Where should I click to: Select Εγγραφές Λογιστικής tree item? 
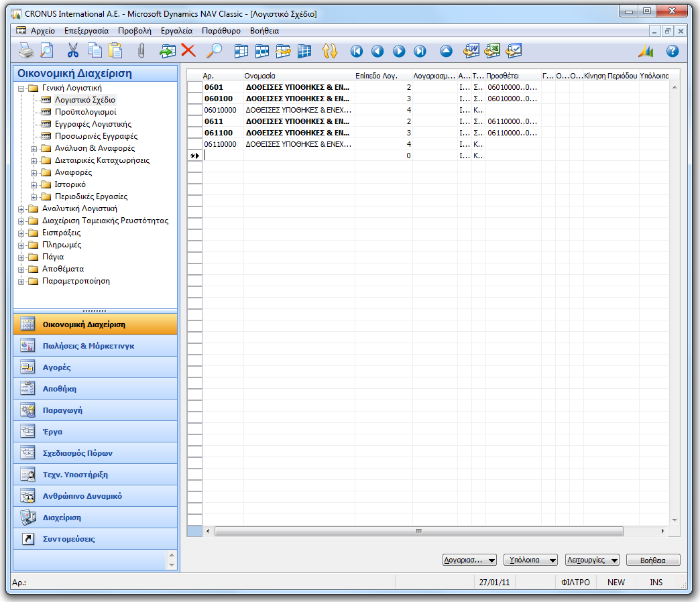coord(93,124)
